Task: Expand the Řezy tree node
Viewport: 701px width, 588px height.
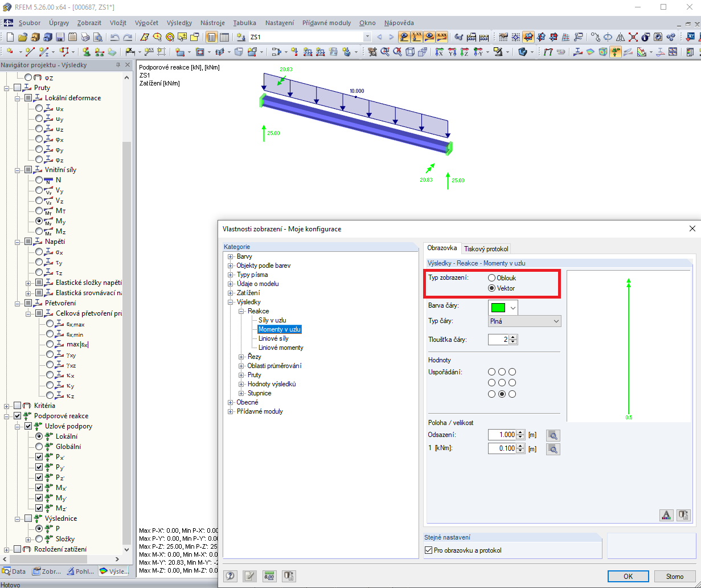Action: click(x=241, y=357)
